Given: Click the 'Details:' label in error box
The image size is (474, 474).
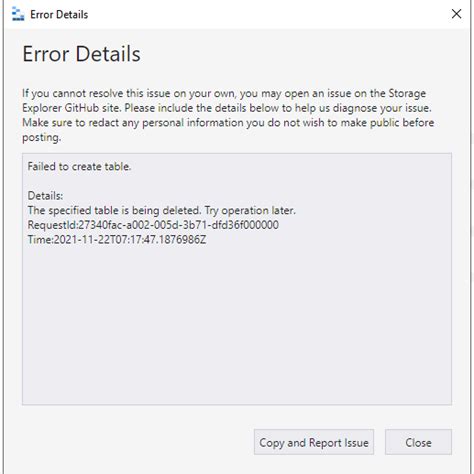Looking at the screenshot, I should pyautogui.click(x=45, y=196).
